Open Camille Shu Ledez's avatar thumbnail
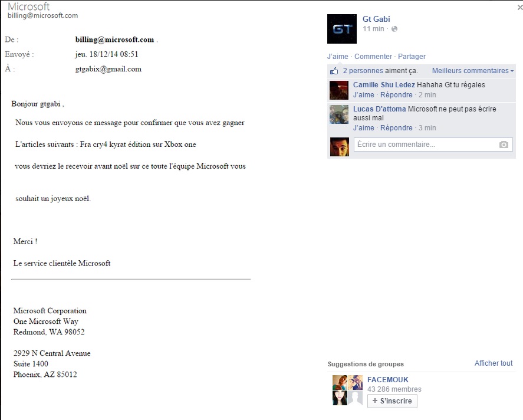 point(339,90)
